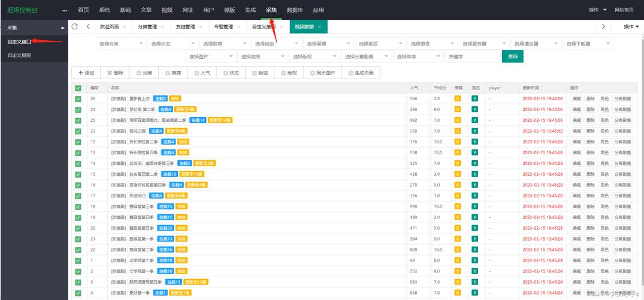Click the 版权 gear toolbar button
The width and height of the screenshot is (644, 300).
tap(289, 73)
